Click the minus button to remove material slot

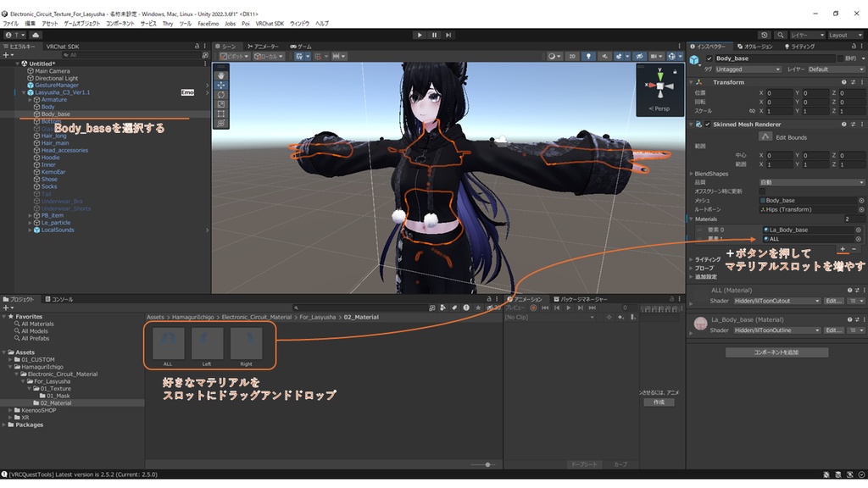point(854,250)
